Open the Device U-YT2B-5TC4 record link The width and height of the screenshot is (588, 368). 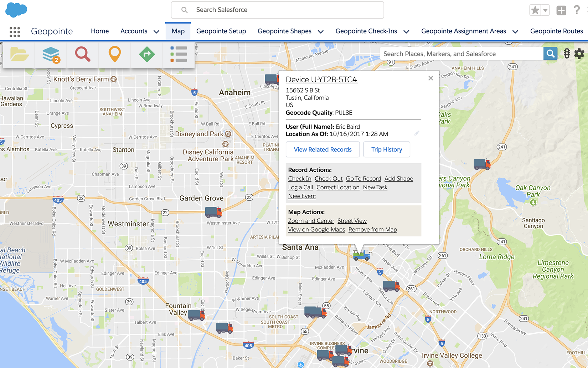321,80
